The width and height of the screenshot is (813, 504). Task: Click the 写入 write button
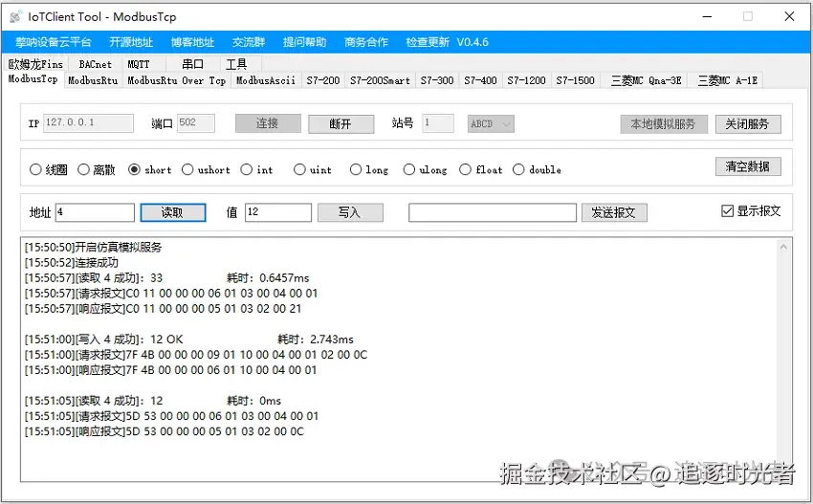click(350, 212)
